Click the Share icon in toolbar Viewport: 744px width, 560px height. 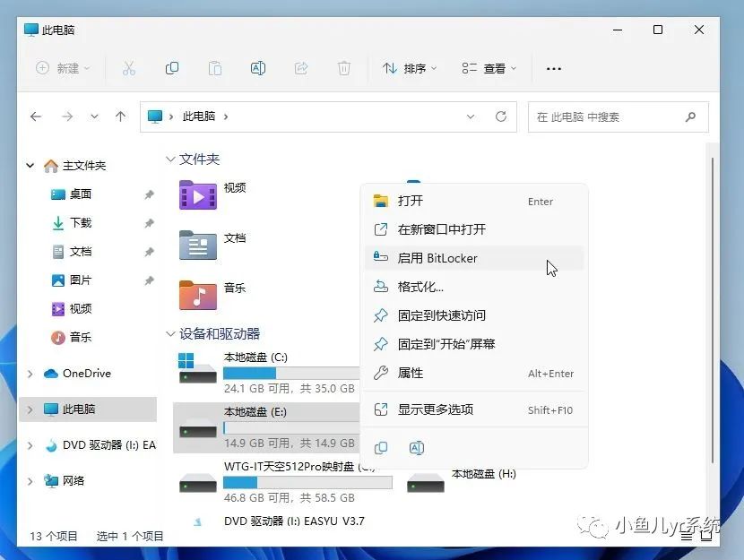point(301,68)
